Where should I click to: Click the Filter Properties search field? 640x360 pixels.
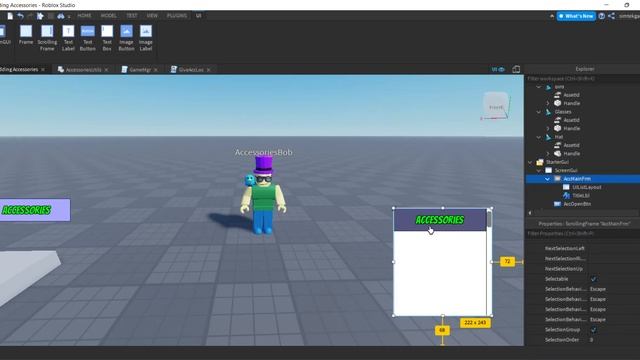[x=583, y=234]
